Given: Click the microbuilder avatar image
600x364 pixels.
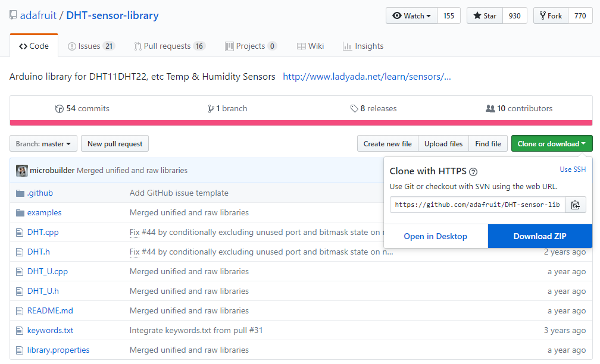Looking at the screenshot, I should click(x=21, y=170).
